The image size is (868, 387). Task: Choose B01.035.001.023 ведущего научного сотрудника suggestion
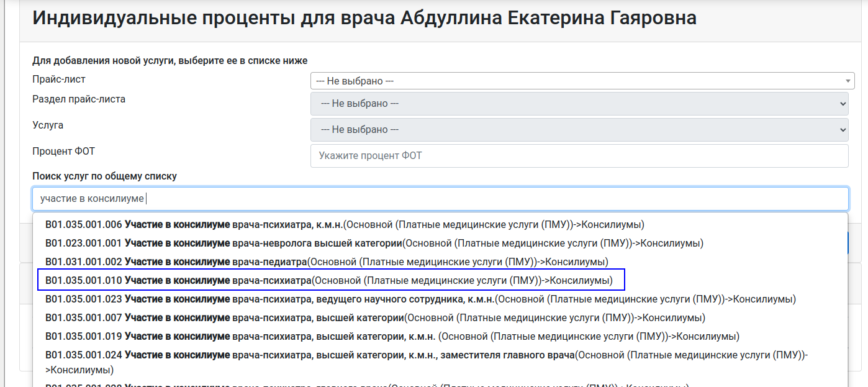coord(420,299)
